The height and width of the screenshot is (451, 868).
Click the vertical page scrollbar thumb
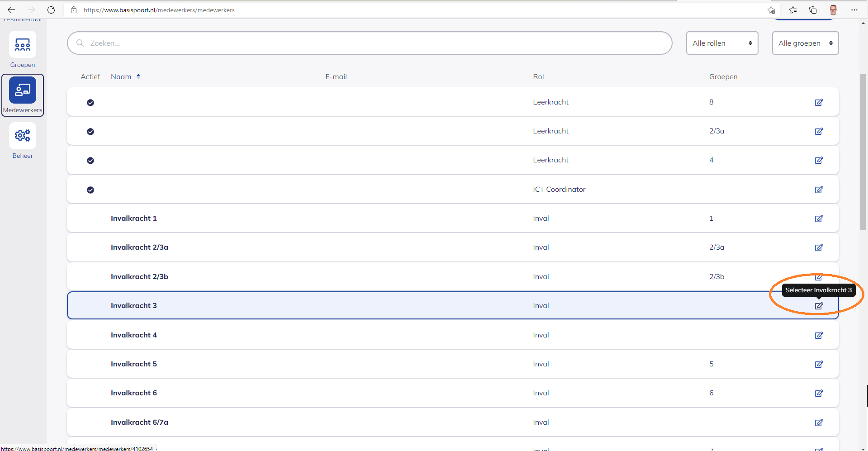tap(863, 152)
